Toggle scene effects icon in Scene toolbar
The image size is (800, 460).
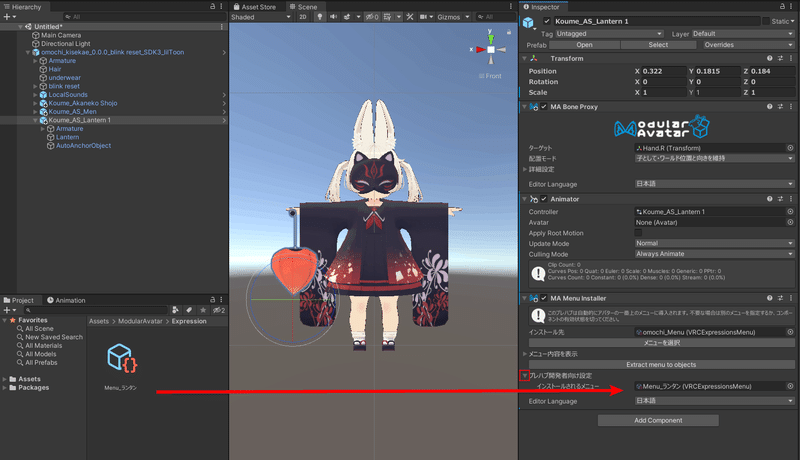point(347,17)
